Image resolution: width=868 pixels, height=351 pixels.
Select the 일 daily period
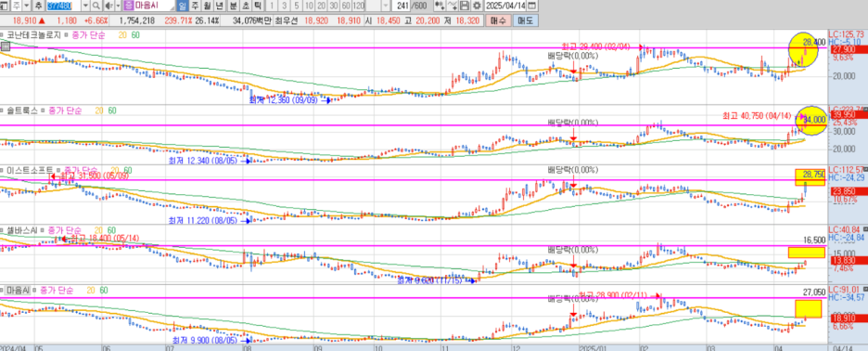(x=183, y=6)
